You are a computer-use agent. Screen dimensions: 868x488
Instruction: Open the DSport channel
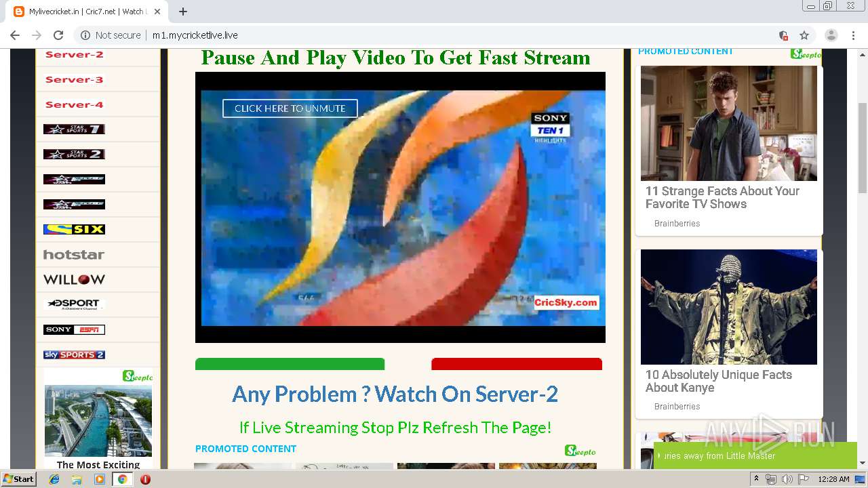coord(74,304)
